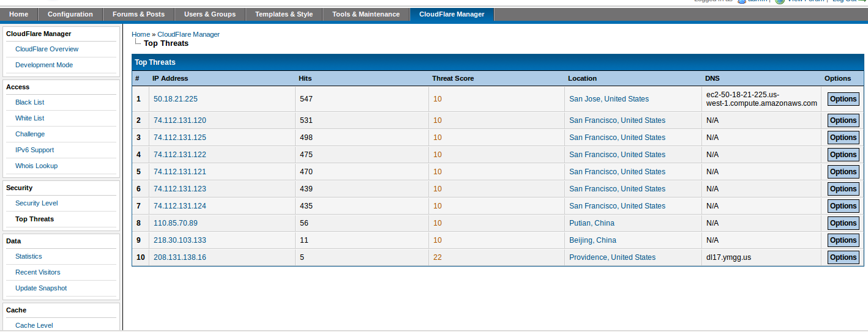Open the Home tab
868x332 pixels.
[x=19, y=14]
